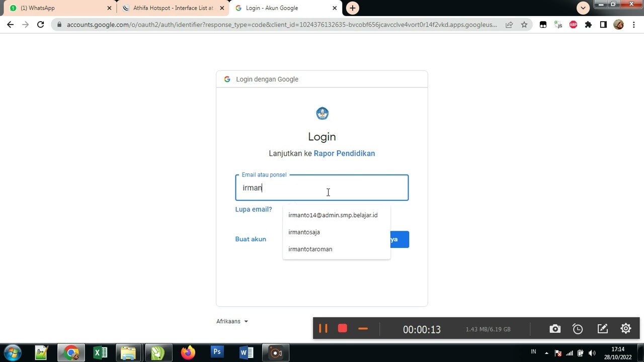Viewport: 644px width, 362px height.
Task: Open File Explorer from the taskbar
Action: [x=129, y=352]
